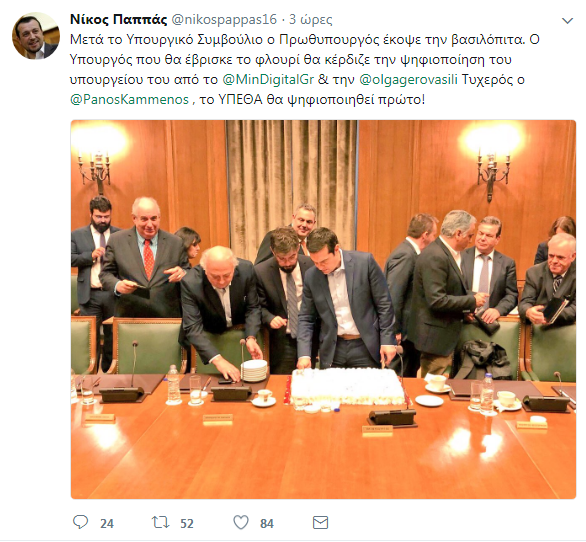
Task: Click the white cake in the photo
Action: (348, 387)
